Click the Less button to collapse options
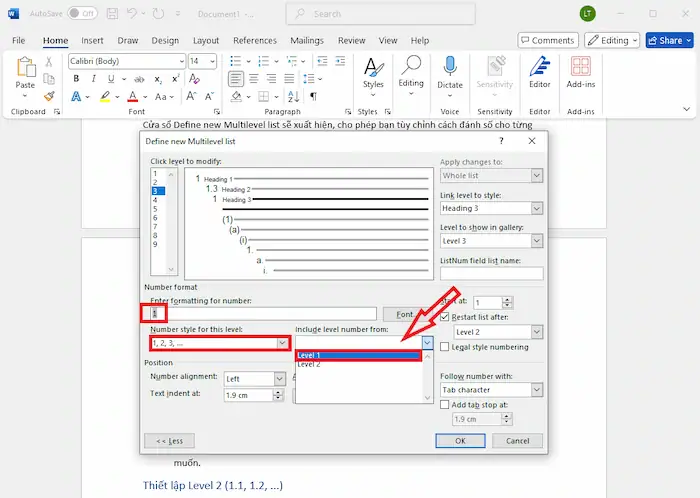The width and height of the screenshot is (700, 498). tap(170, 440)
